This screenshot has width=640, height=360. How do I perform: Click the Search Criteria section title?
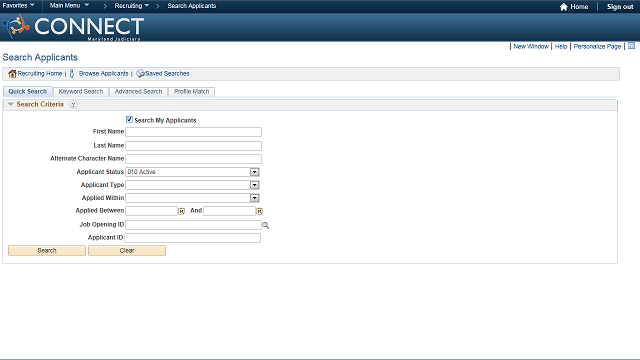[x=40, y=104]
